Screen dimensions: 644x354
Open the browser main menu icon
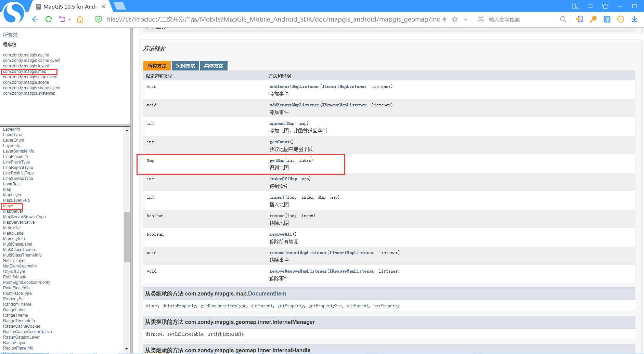click(x=590, y=6)
